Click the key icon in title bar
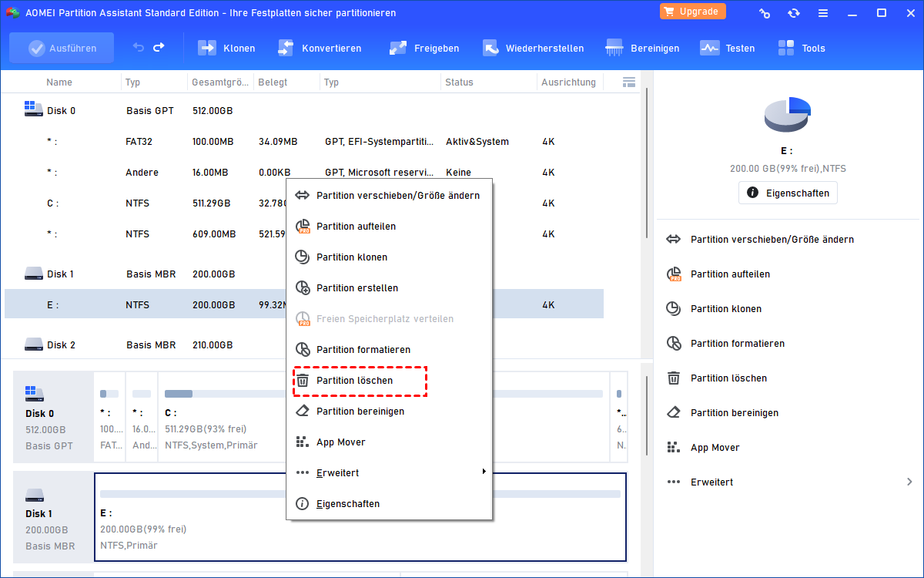Screen dimensions: 924x578 (x=765, y=13)
